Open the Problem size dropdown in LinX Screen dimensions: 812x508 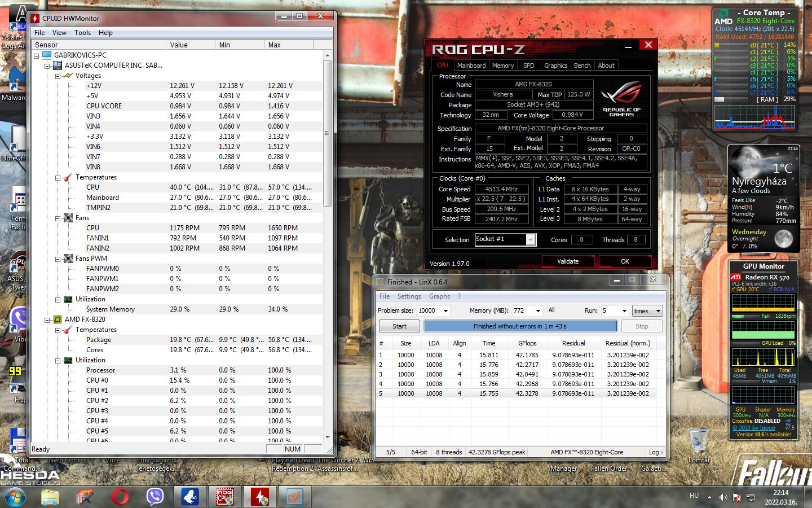(445, 310)
